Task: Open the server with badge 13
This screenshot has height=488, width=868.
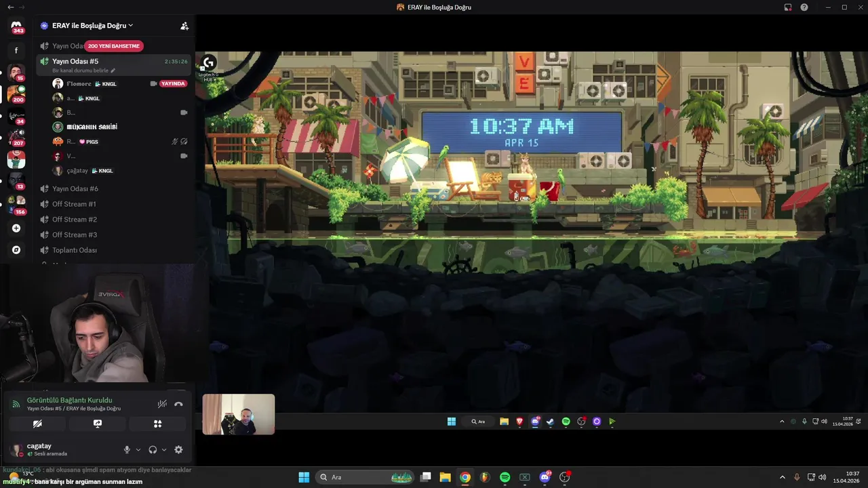Action: (x=16, y=180)
